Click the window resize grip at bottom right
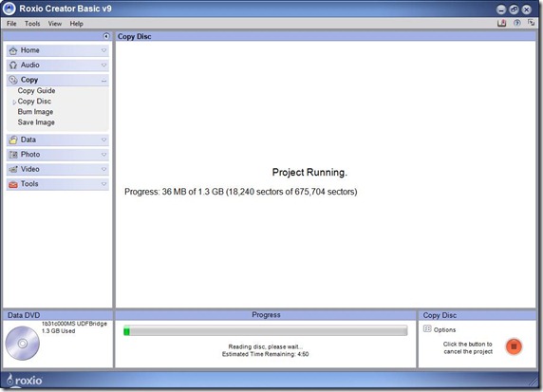 (x=534, y=382)
